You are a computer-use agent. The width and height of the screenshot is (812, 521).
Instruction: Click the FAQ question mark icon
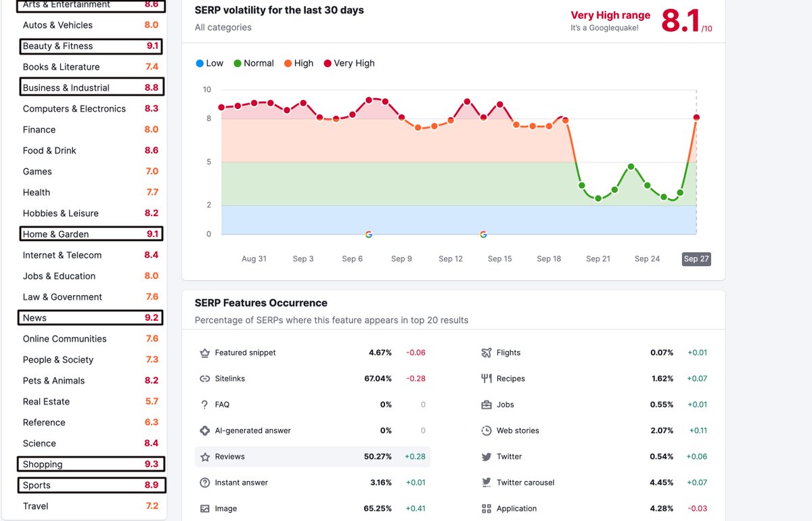pyautogui.click(x=205, y=405)
